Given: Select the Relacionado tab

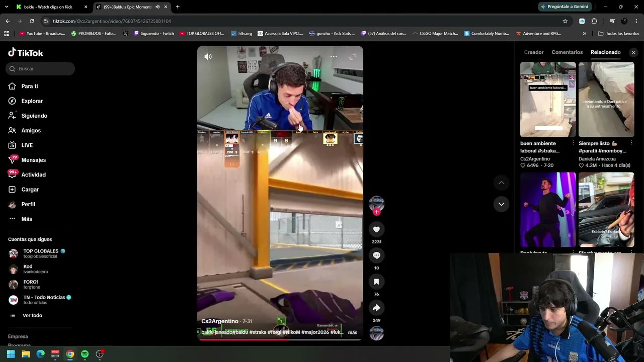Looking at the screenshot, I should pyautogui.click(x=605, y=52).
